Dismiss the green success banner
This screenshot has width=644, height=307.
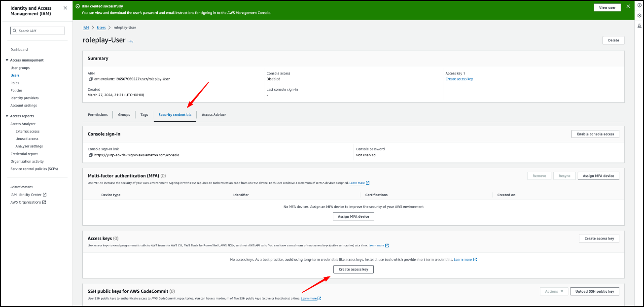[x=628, y=6]
